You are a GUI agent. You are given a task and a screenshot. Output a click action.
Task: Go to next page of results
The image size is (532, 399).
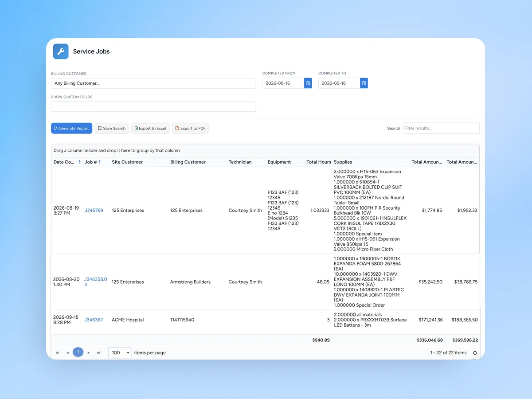click(x=89, y=353)
